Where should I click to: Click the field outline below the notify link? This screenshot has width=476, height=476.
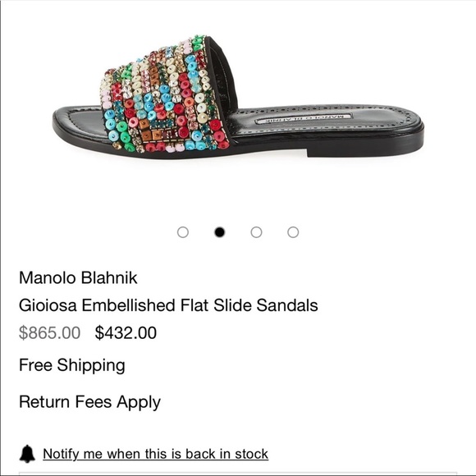coord(238,474)
